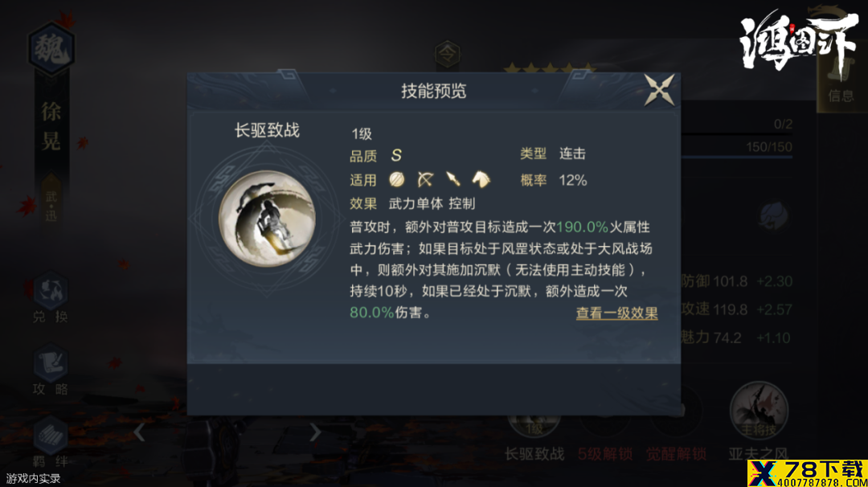
Task: Close the 技能预览 dialog with crossed swords
Action: (659, 90)
